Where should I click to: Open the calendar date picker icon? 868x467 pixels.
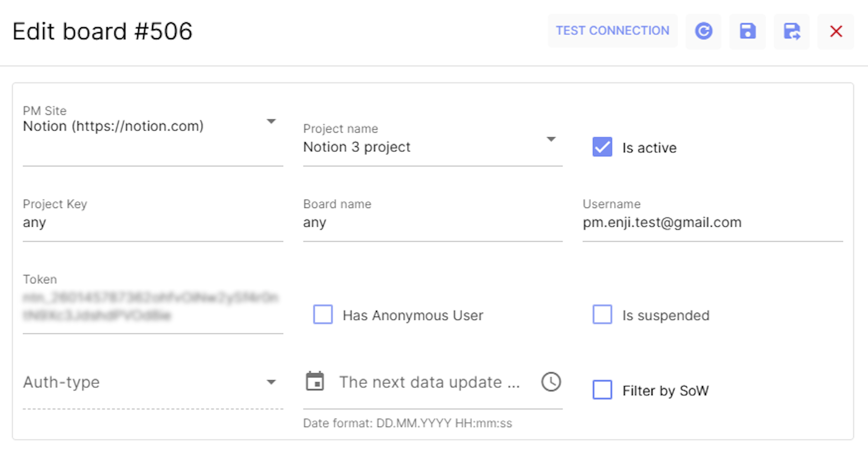point(315,381)
